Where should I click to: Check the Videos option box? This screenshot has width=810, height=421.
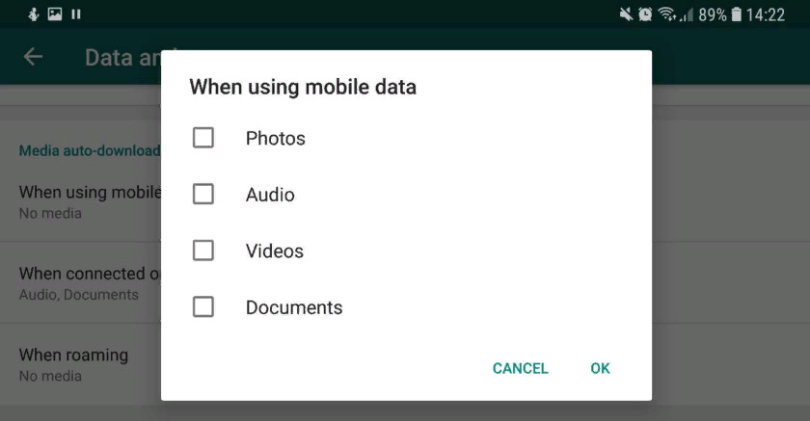[x=203, y=251]
